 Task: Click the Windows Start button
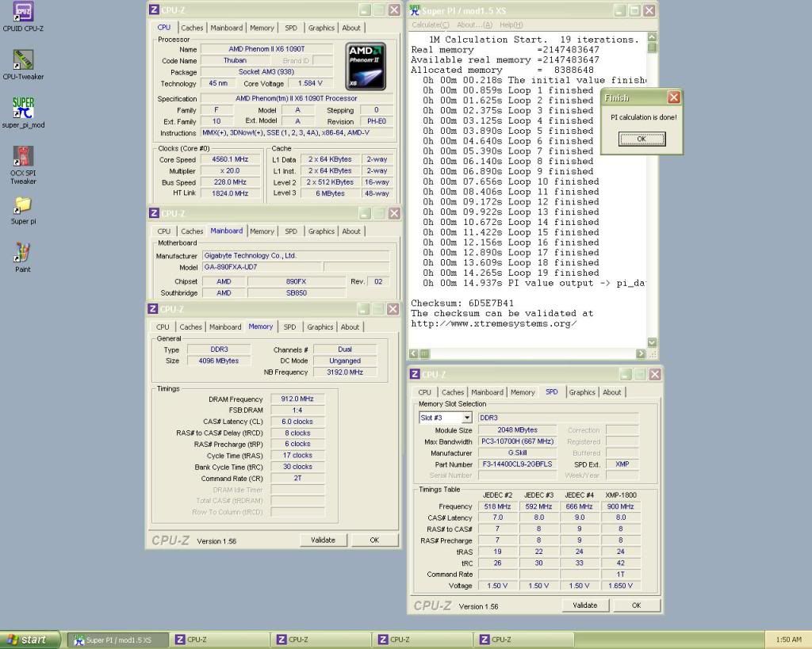[29, 639]
